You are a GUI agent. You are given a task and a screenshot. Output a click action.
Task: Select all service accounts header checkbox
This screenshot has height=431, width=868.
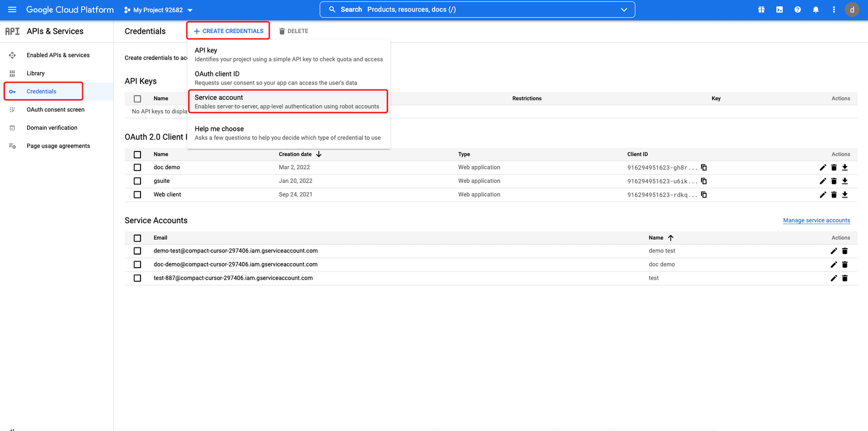[137, 238]
